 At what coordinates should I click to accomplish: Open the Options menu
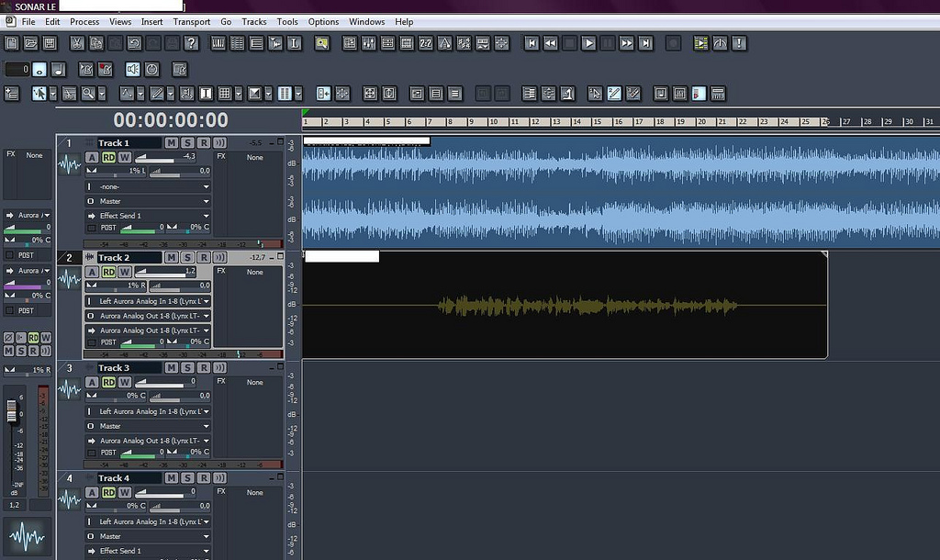click(x=323, y=22)
